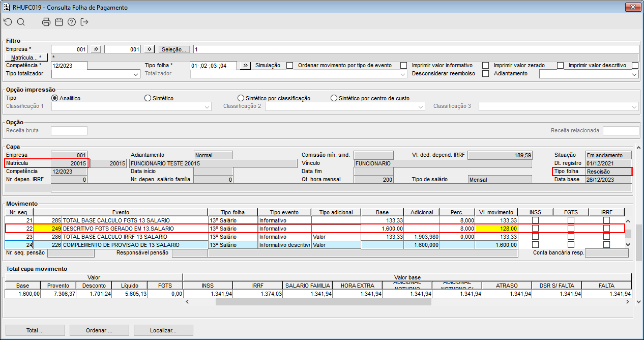Click the Receita bruta input field

(x=69, y=131)
